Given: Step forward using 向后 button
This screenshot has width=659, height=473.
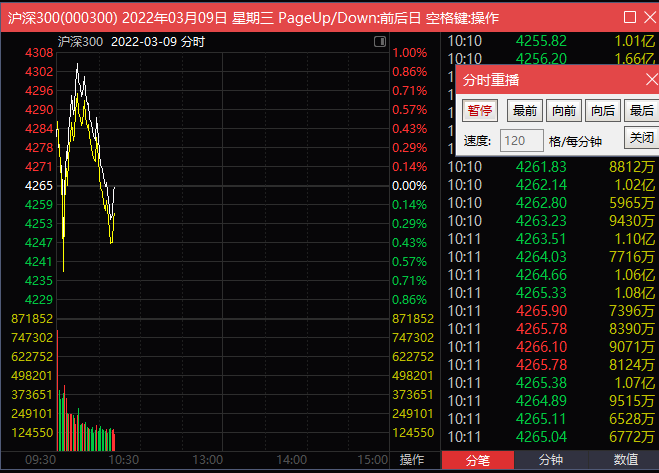Looking at the screenshot, I should [602, 111].
